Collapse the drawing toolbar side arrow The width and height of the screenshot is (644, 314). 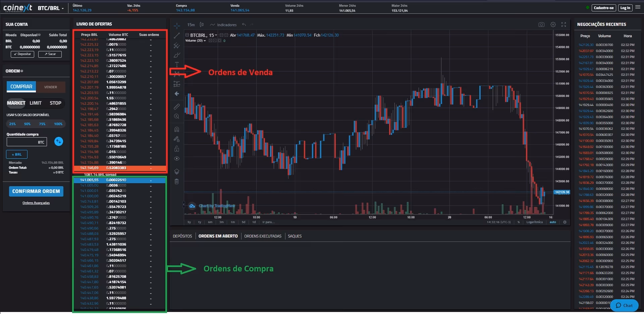(x=184, y=204)
